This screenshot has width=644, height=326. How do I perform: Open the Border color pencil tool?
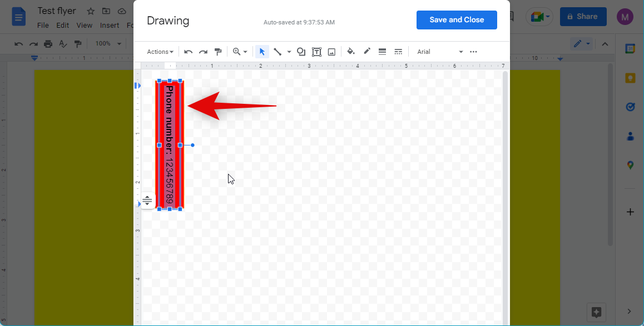[367, 52]
